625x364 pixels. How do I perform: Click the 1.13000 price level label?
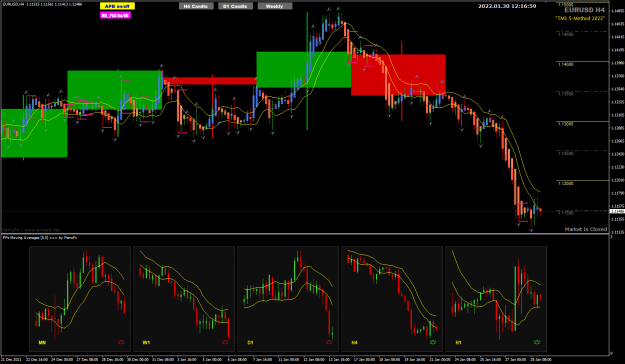coord(565,124)
